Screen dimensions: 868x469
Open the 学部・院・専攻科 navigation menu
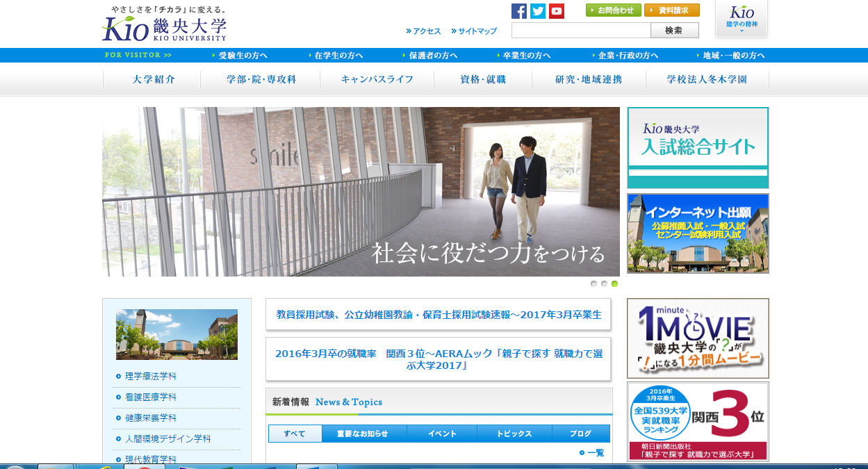(x=261, y=80)
